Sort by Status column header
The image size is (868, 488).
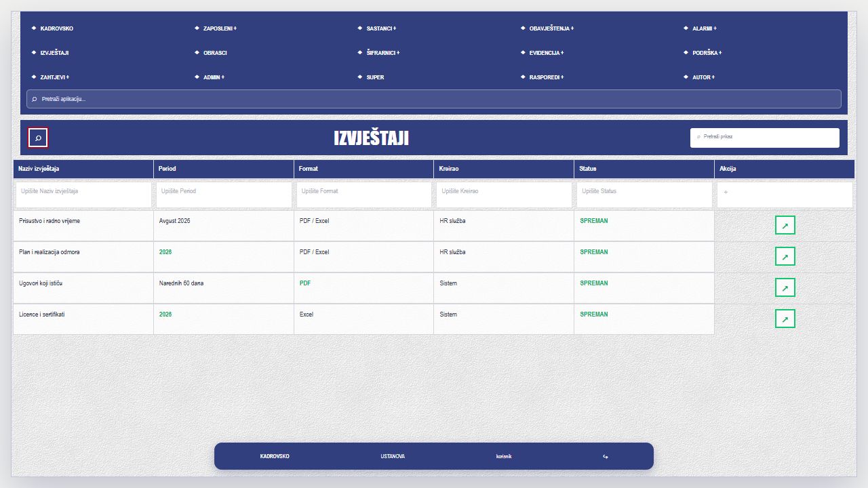(x=644, y=169)
